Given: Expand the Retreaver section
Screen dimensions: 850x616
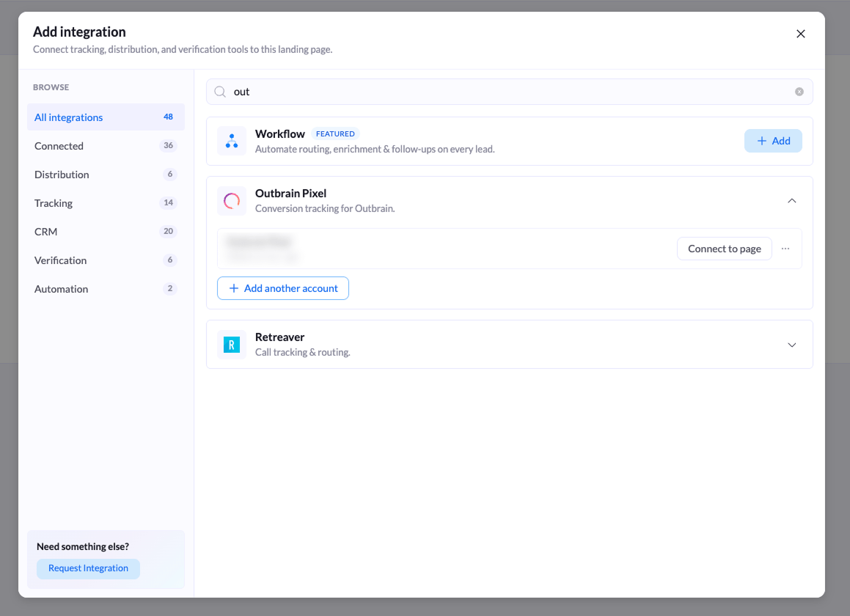Looking at the screenshot, I should point(791,345).
